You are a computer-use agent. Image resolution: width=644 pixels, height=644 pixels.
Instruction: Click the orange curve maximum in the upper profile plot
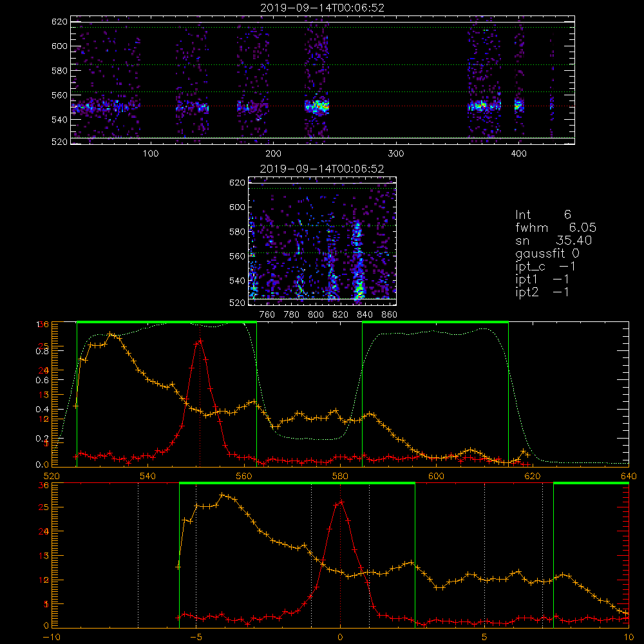(x=109, y=334)
